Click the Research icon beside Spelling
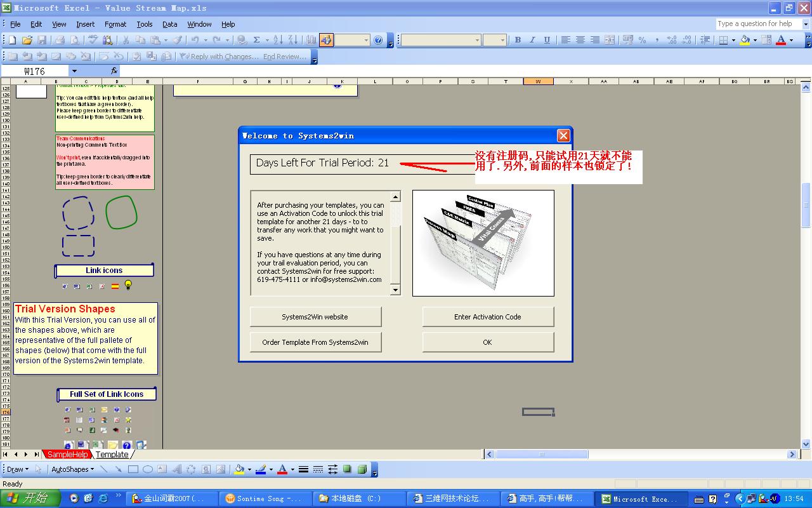Image resolution: width=812 pixels, height=508 pixels. pos(107,40)
